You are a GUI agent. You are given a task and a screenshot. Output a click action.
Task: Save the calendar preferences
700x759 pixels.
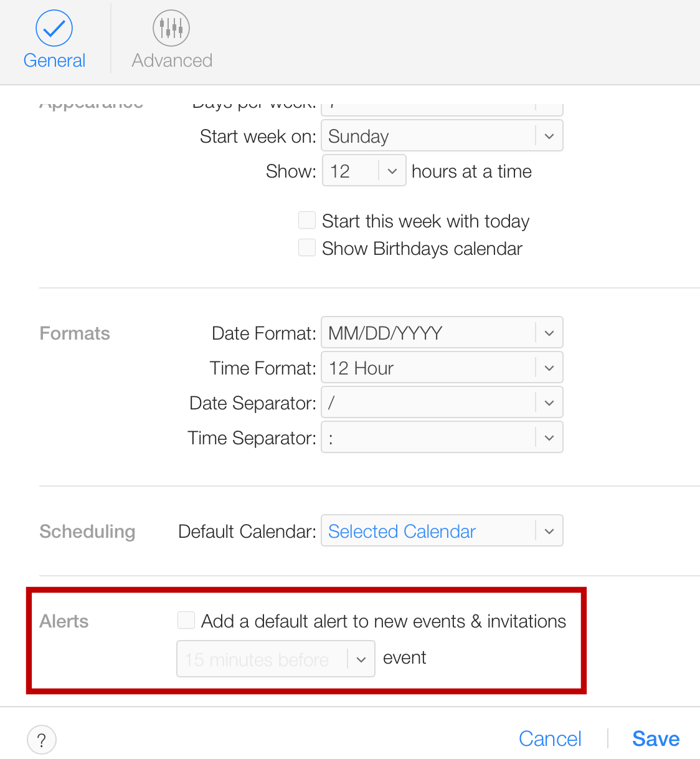pos(655,738)
